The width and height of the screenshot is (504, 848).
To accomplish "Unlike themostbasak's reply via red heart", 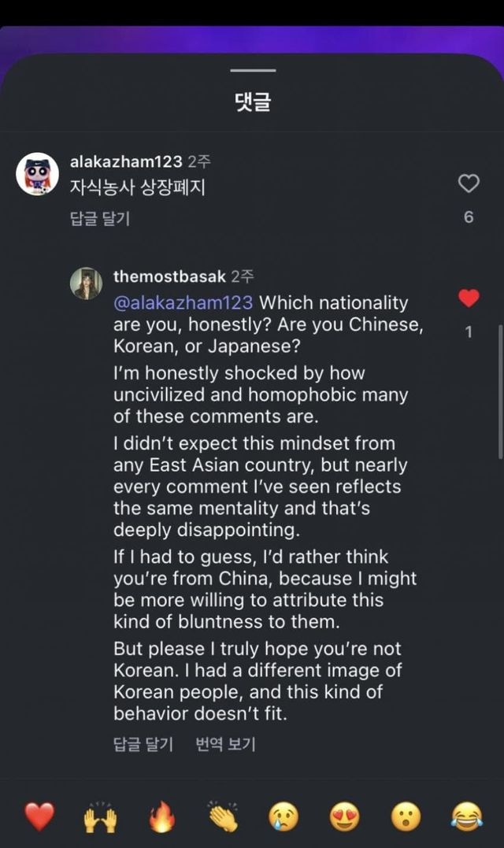I will point(469,298).
